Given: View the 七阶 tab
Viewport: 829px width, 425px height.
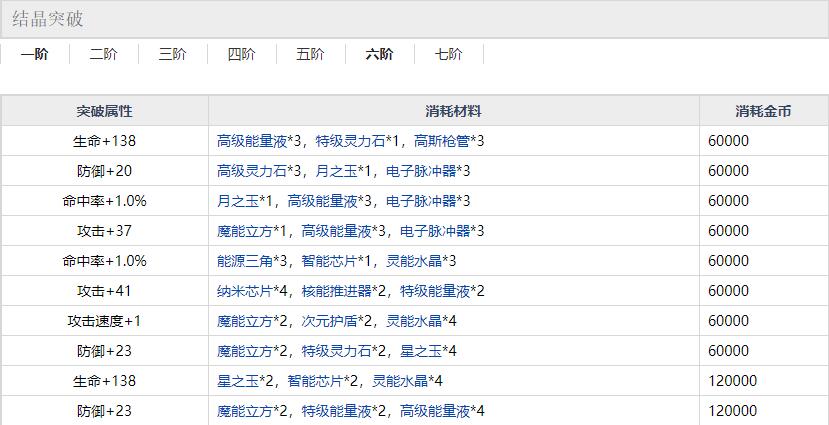Looking at the screenshot, I should coord(448,54).
